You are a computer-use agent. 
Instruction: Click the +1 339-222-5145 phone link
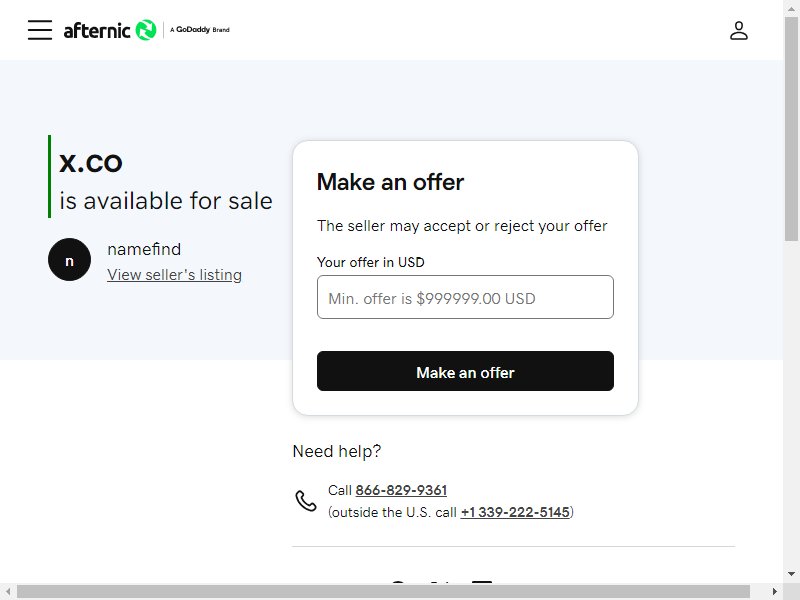click(x=515, y=512)
